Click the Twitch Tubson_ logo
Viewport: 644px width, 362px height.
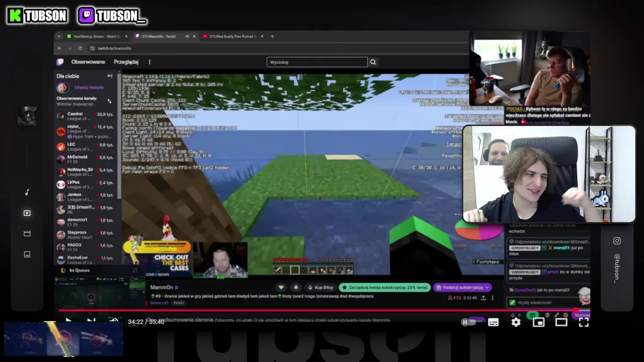(112, 16)
